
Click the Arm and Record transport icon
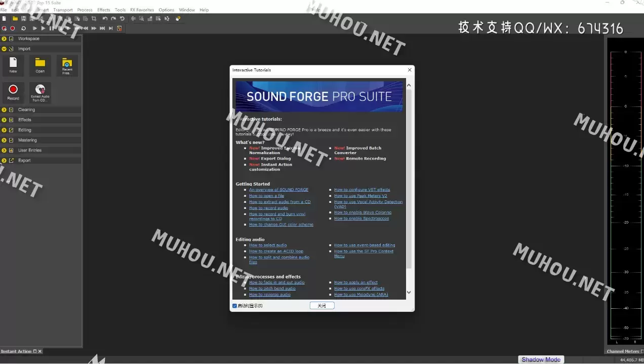[4, 28]
